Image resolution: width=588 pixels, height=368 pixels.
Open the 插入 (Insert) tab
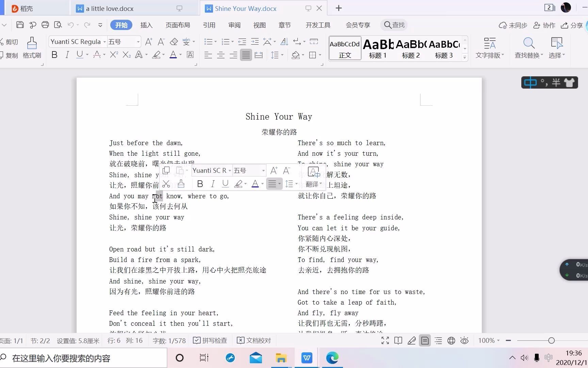pyautogui.click(x=146, y=25)
